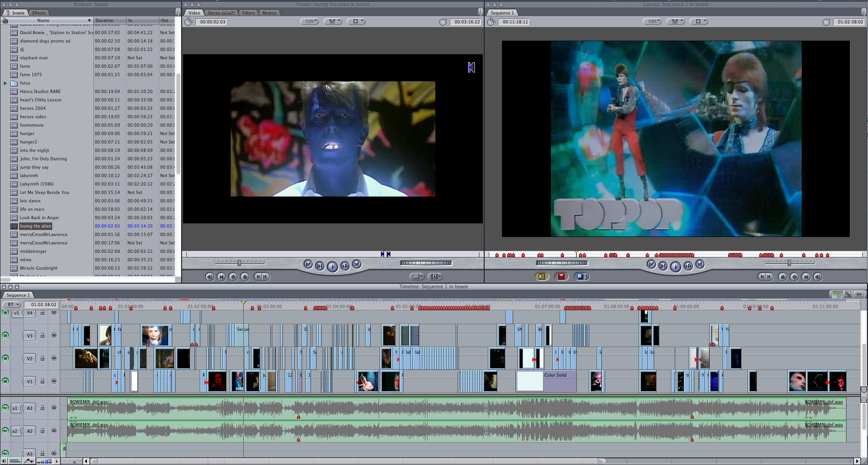868x465 pixels.
Task: Click Canvas shuttle control slider
Action: (x=790, y=263)
